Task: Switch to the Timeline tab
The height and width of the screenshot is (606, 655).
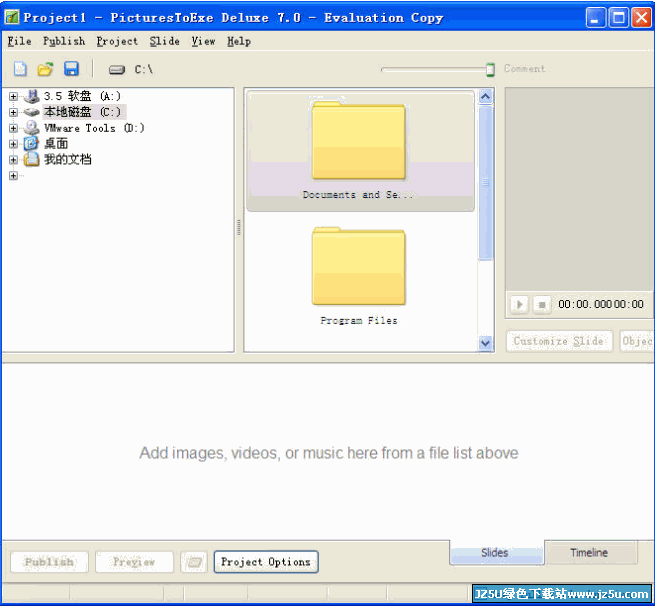Action: (591, 553)
